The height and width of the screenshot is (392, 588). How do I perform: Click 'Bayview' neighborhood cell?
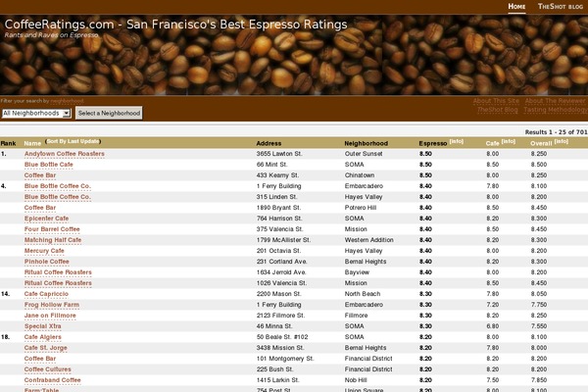point(357,272)
